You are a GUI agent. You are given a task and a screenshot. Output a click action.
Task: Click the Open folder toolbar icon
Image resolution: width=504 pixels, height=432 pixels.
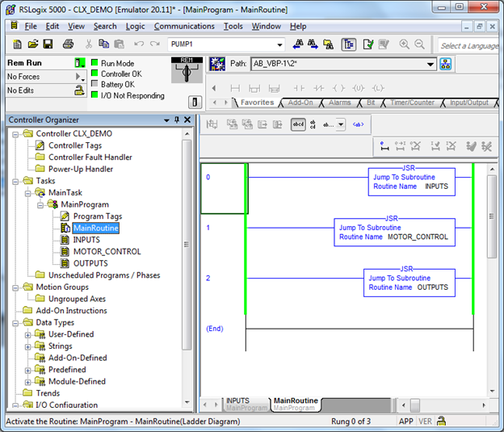click(x=32, y=44)
